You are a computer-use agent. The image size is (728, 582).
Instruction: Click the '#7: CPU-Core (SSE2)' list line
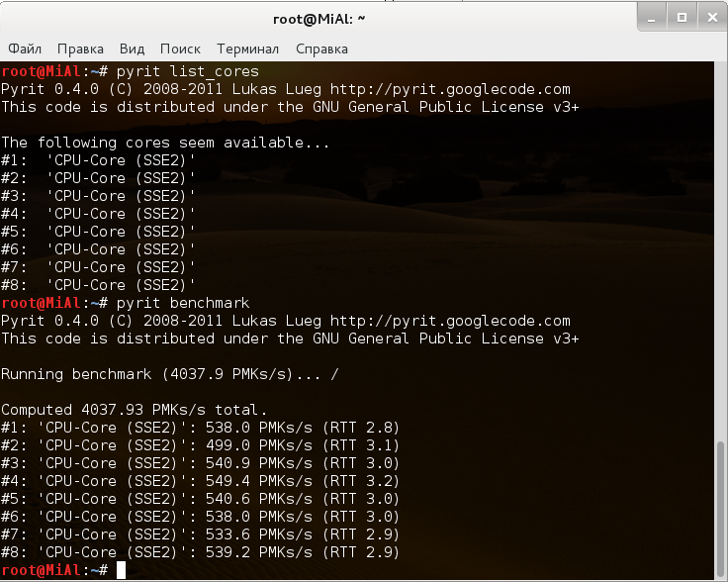[98, 267]
